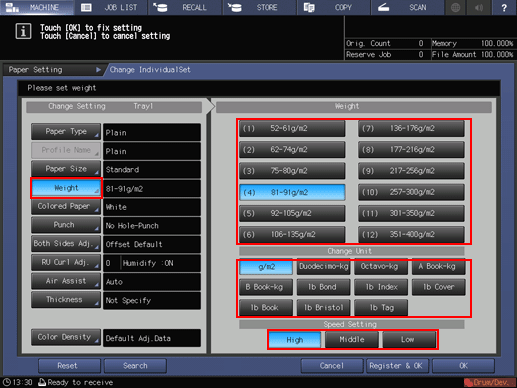Open the SCAN tab
The height and width of the screenshot is (388, 517).
click(408, 7)
